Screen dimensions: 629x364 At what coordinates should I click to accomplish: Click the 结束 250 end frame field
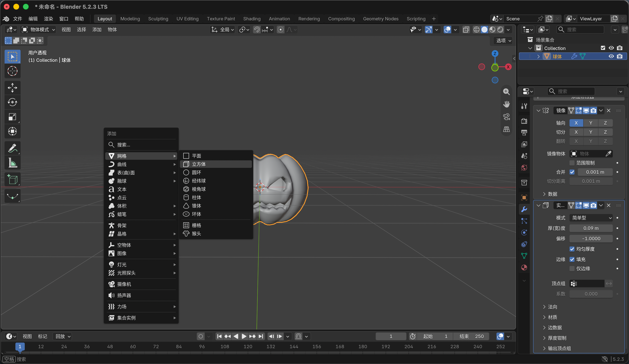point(471,336)
